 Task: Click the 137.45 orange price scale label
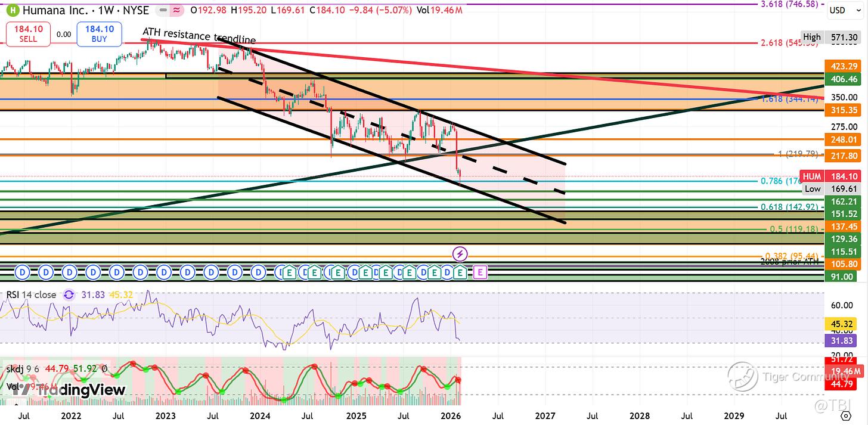pos(843,227)
